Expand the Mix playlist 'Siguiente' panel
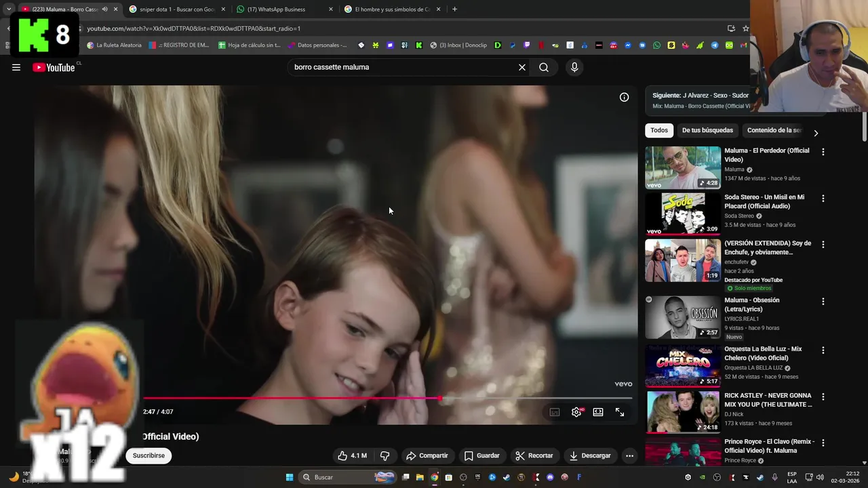Screen dimensions: 868x488 (x=701, y=100)
